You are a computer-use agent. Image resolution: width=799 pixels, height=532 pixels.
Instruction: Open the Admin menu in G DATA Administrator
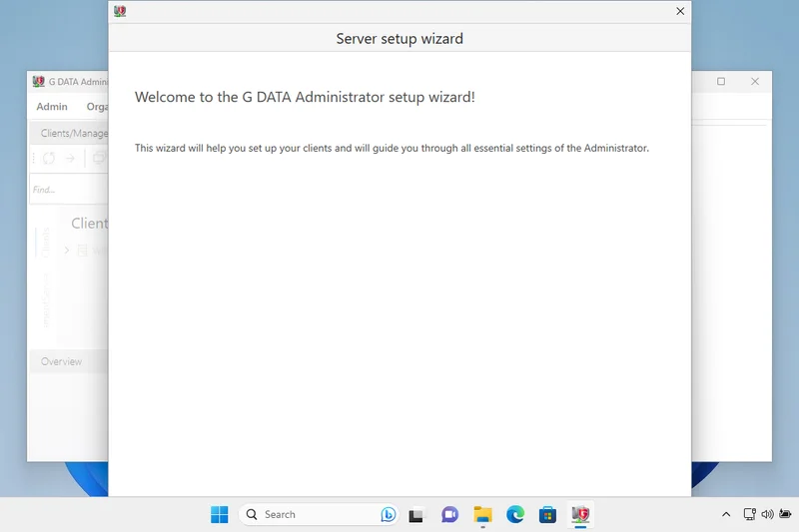click(x=52, y=107)
